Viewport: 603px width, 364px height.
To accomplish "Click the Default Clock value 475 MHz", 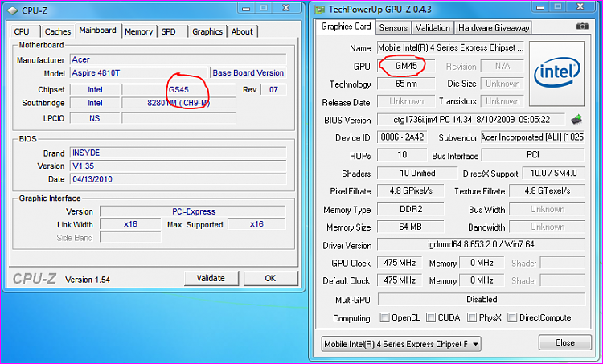I will [x=400, y=280].
